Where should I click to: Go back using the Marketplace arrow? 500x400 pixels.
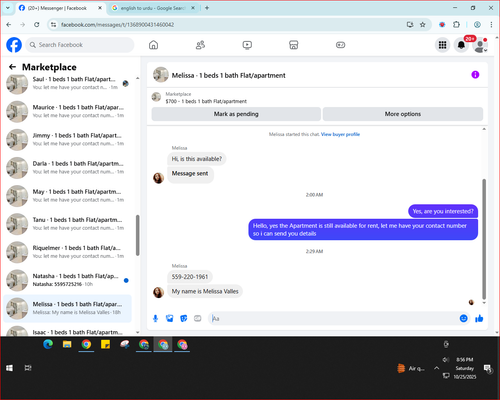pyautogui.click(x=13, y=67)
